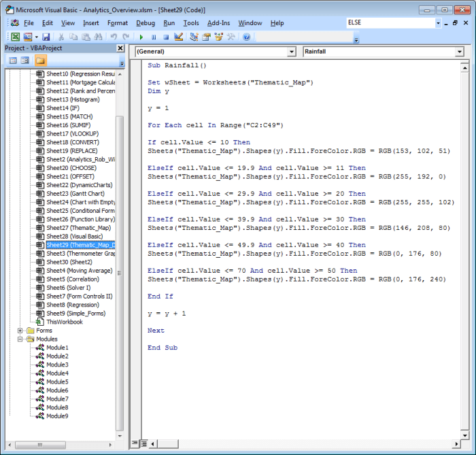This screenshot has height=455, width=476.
Task: Select Sheet13 (Histogram) in project tree
Action: pyautogui.click(x=73, y=99)
